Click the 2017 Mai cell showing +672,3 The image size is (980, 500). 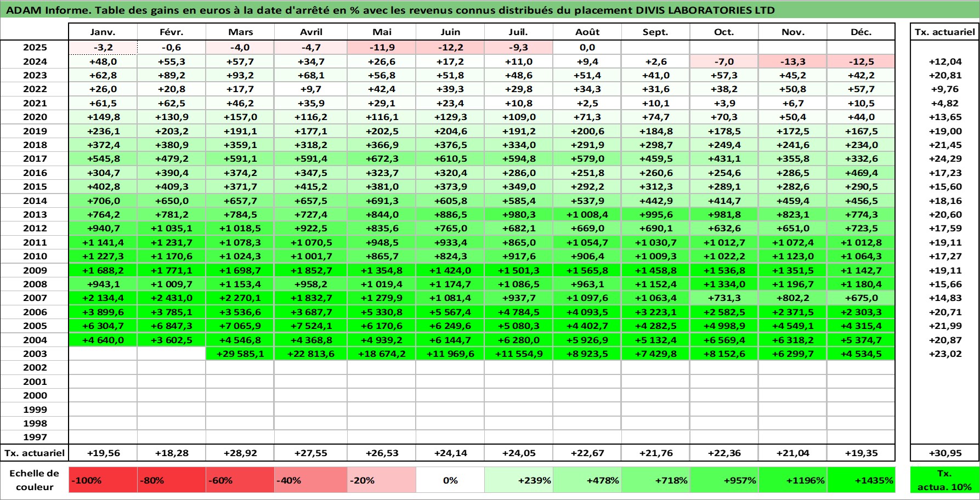[x=381, y=158]
